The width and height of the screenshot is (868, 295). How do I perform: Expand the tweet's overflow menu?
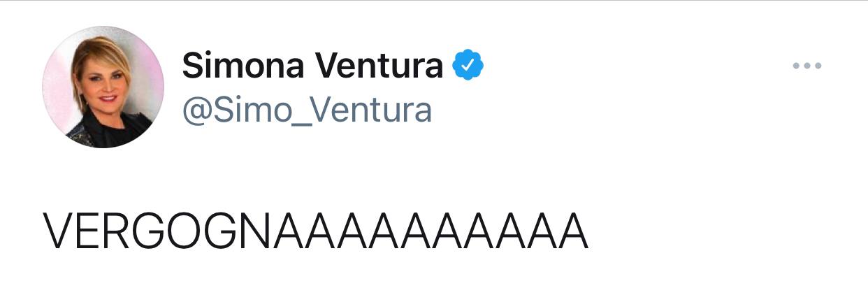(807, 66)
